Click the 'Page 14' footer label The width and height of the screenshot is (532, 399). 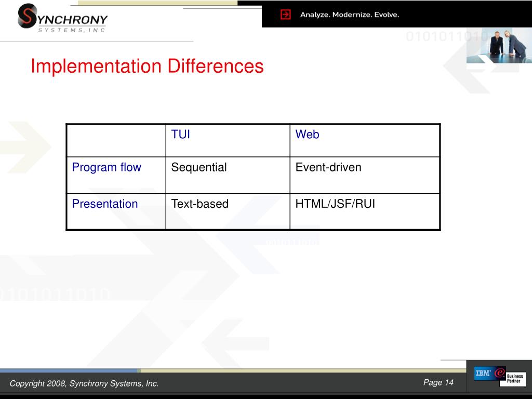[438, 383]
